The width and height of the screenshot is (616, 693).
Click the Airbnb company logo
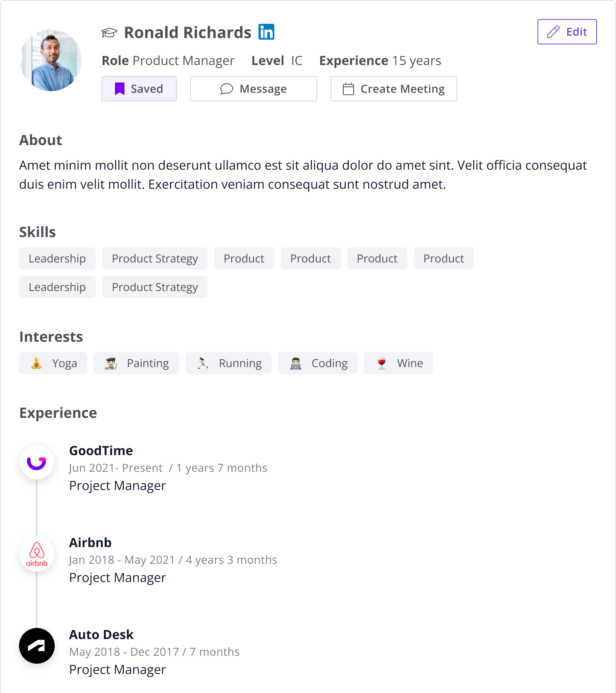(x=37, y=554)
